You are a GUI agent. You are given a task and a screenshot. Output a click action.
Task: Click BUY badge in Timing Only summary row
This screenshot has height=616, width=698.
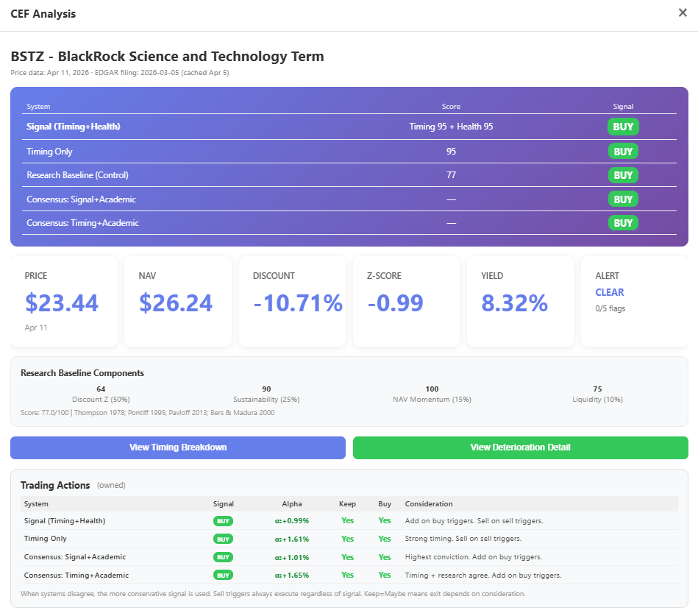click(x=623, y=152)
